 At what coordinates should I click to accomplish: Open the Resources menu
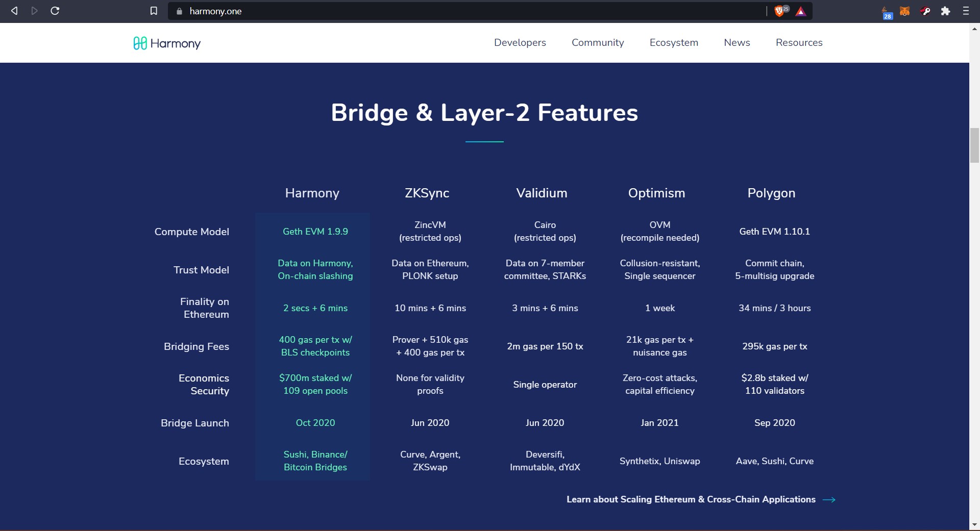(x=799, y=42)
